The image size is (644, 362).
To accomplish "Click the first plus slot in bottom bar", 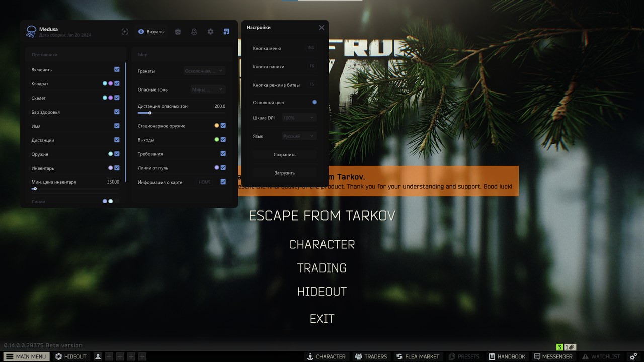I will coord(109,356).
